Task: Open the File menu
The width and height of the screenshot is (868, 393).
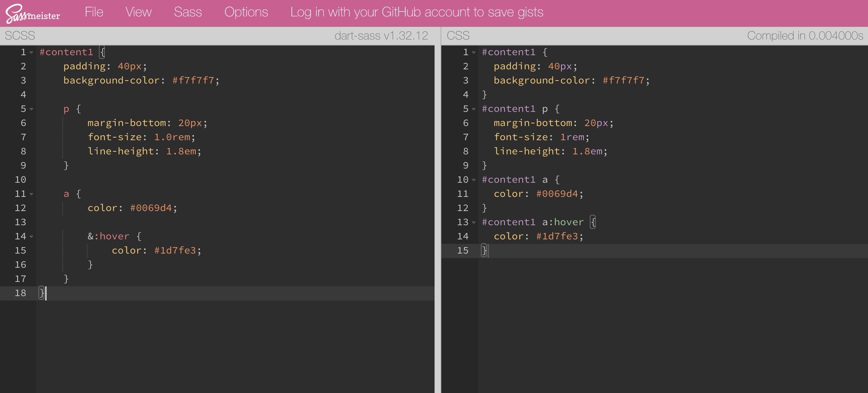Action: 94,12
